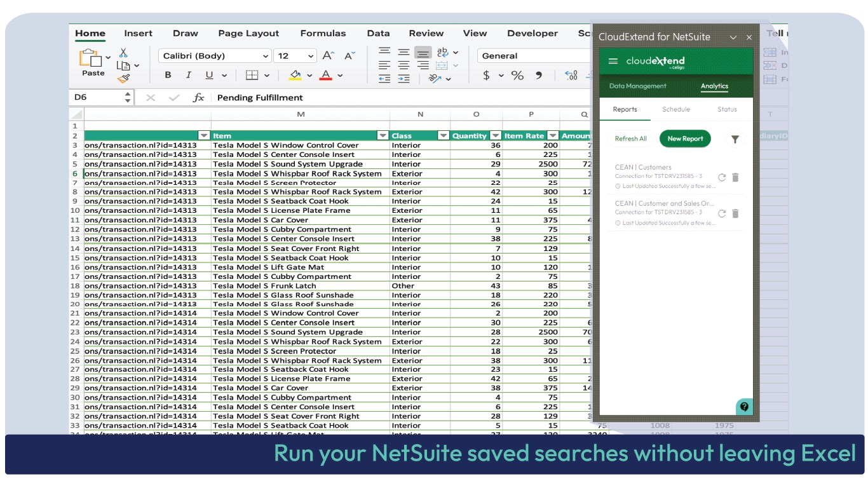Go to the Formulas ribbon tab
The height and width of the screenshot is (488, 868).
pos(323,33)
